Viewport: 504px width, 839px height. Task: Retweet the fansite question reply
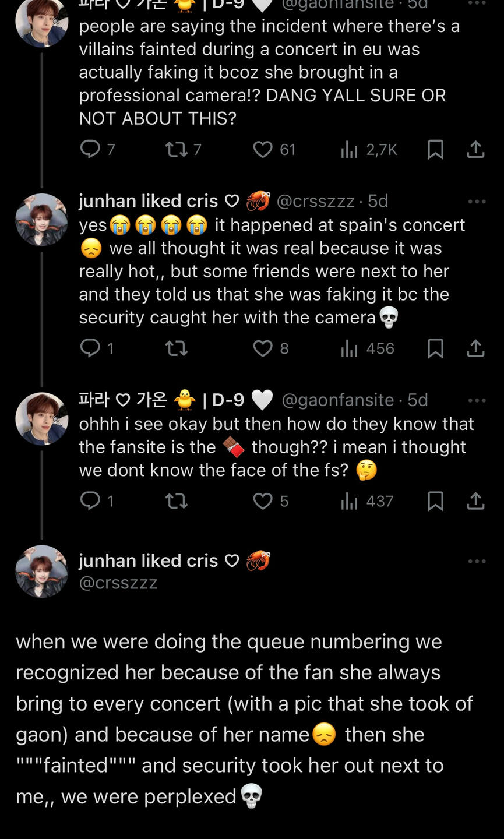175,501
